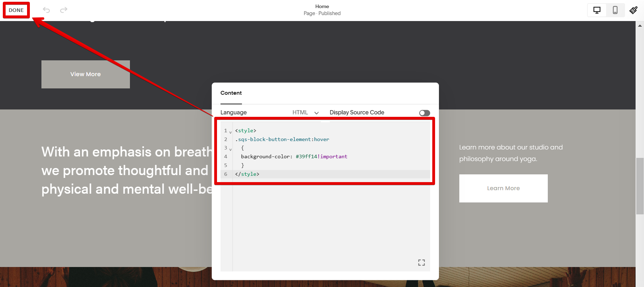Click the #39ff14 color value in code
This screenshot has height=287, width=644.
pyautogui.click(x=306, y=156)
